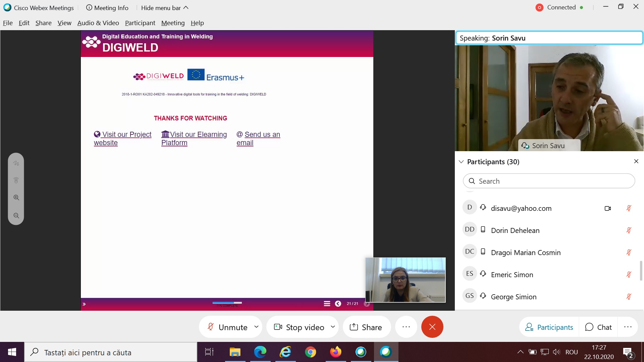Open dropdown arrow next to Unmute
Screen dimensions: 644x362
pyautogui.click(x=257, y=327)
